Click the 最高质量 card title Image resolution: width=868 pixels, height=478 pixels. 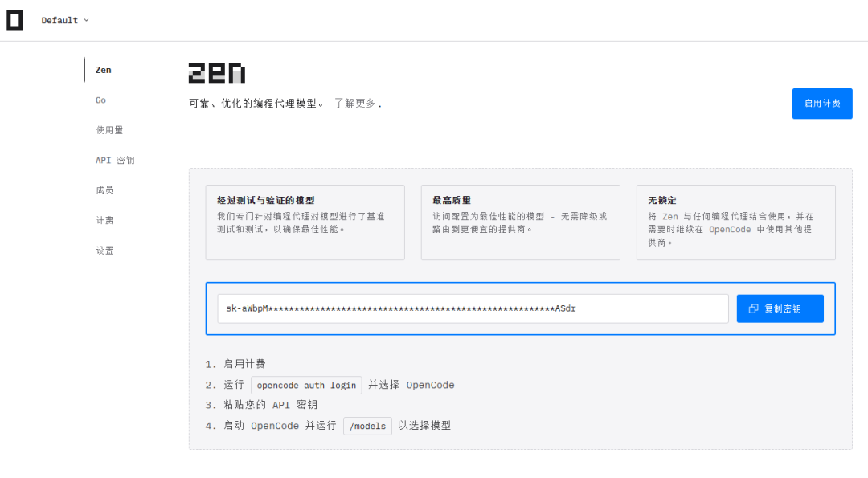click(452, 200)
